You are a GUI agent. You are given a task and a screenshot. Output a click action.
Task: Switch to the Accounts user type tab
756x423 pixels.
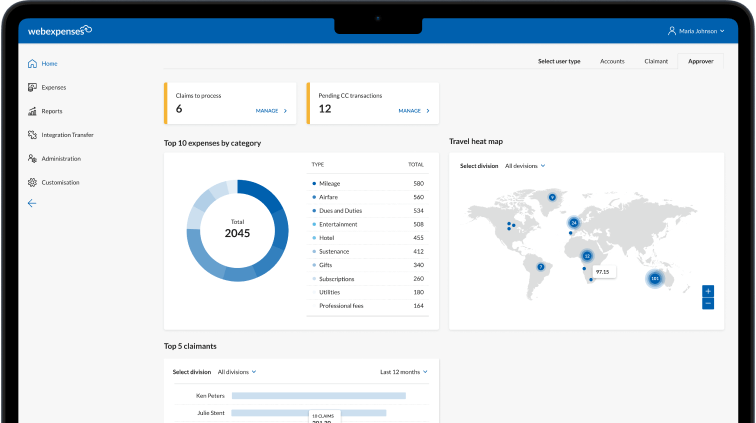point(612,61)
